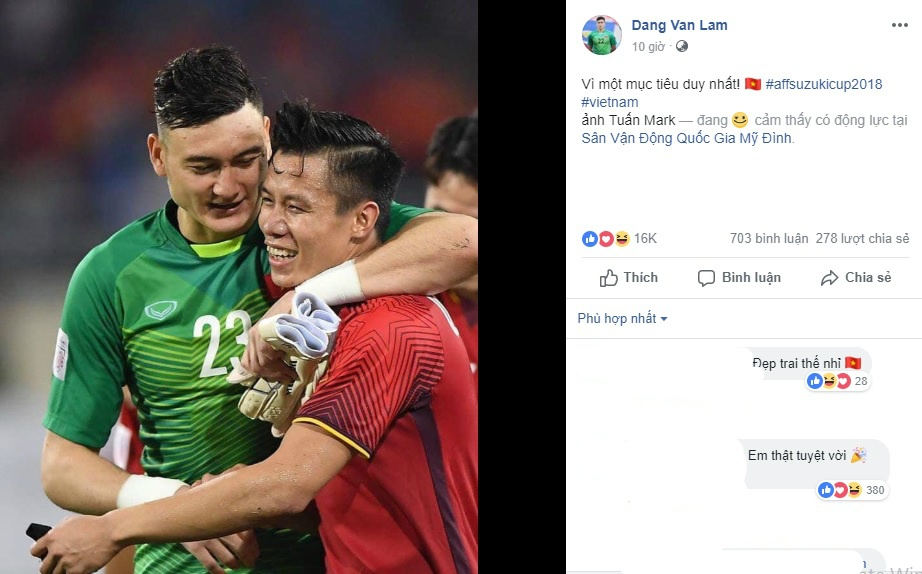The height and width of the screenshot is (574, 922).
Task: Open the Dang Van Lam profile name link
Action: tap(679, 25)
